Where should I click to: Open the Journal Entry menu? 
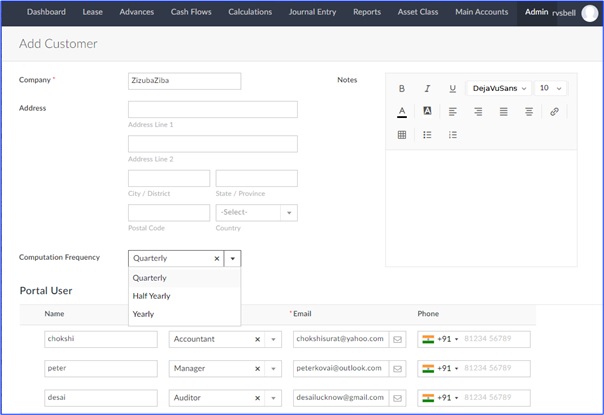pos(310,12)
